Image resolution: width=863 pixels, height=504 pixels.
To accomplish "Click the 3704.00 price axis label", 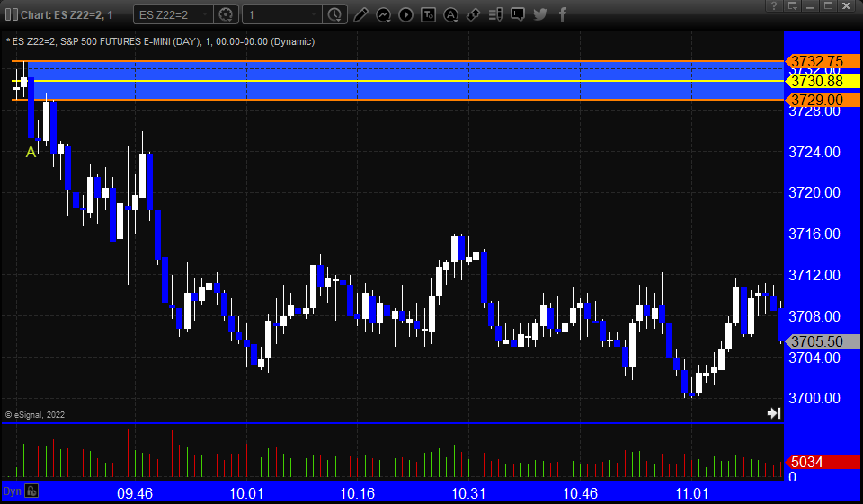I will (x=814, y=358).
